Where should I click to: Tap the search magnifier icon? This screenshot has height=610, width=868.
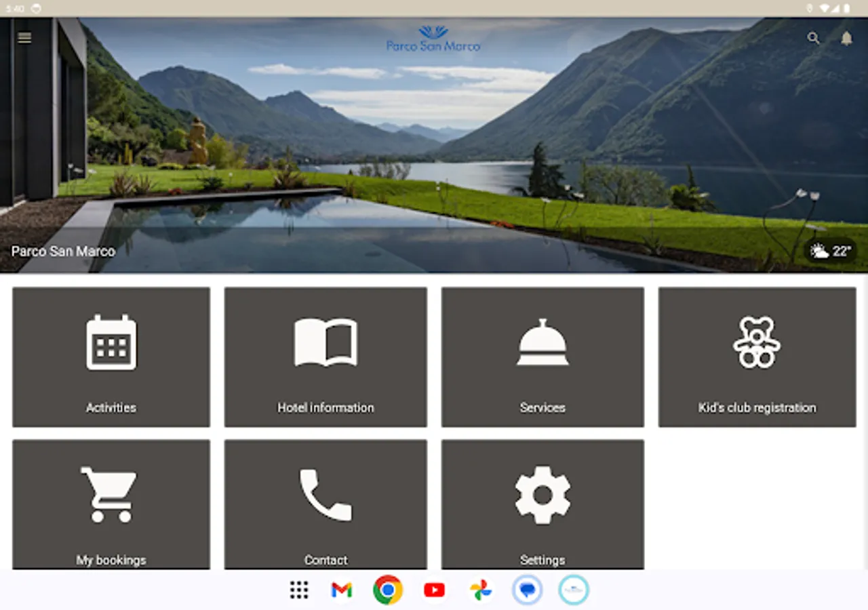coord(814,38)
